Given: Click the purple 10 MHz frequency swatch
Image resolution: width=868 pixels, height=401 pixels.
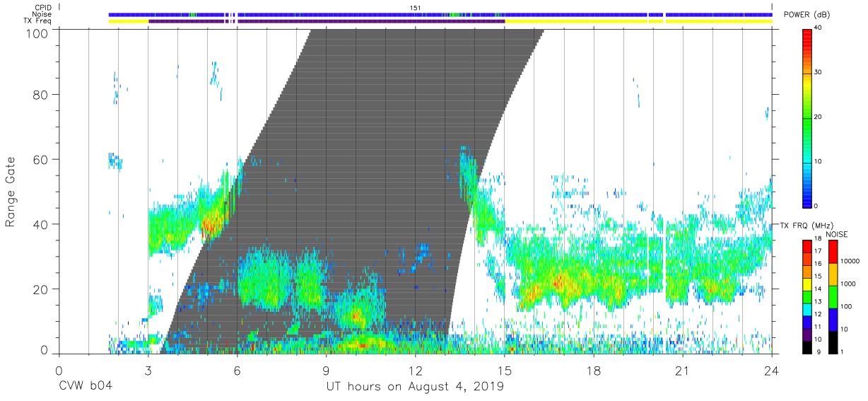Looking at the screenshot, I should (x=807, y=334).
